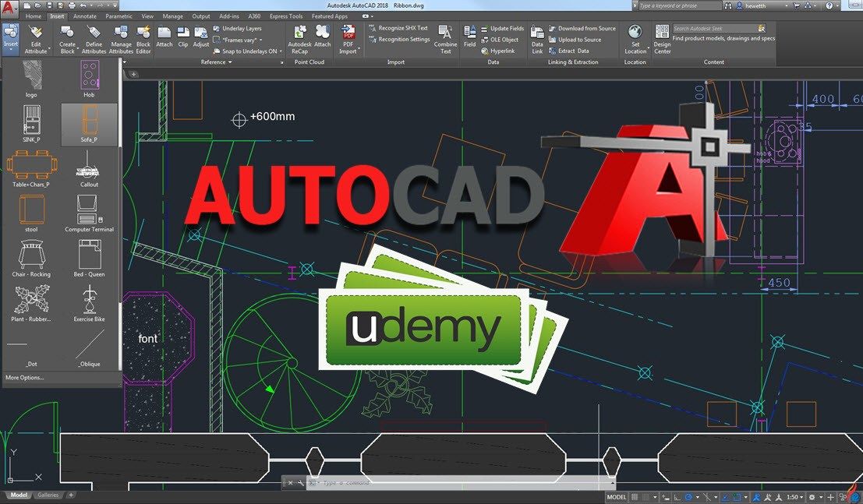863x504 pixels.
Task: Open Recognition Settings
Action: pos(399,40)
